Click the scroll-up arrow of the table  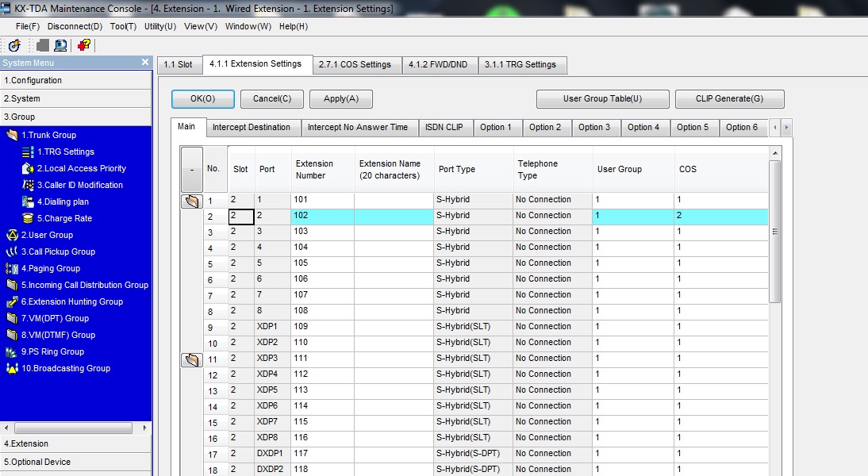pyautogui.click(x=775, y=153)
